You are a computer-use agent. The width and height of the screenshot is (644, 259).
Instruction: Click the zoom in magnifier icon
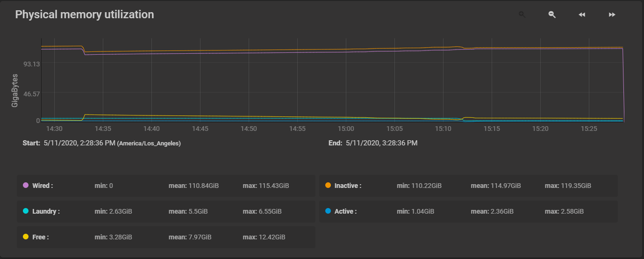(x=522, y=14)
